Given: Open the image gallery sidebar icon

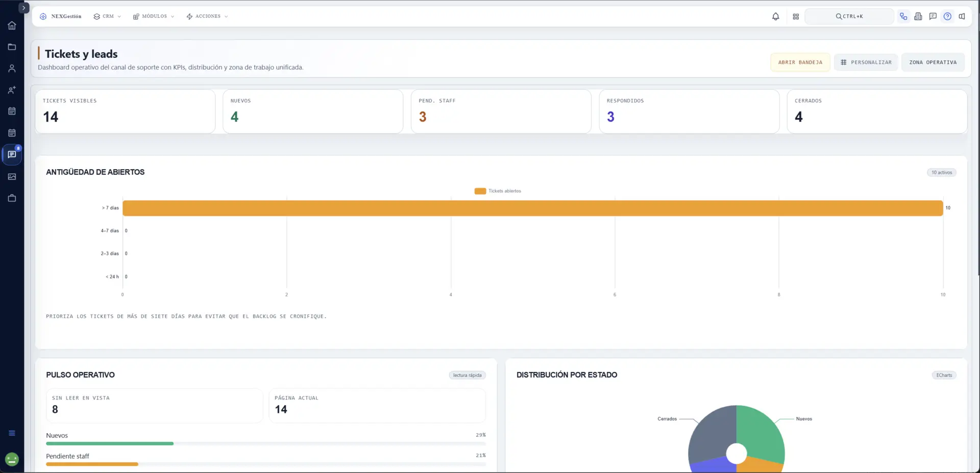Looking at the screenshot, I should [12, 177].
